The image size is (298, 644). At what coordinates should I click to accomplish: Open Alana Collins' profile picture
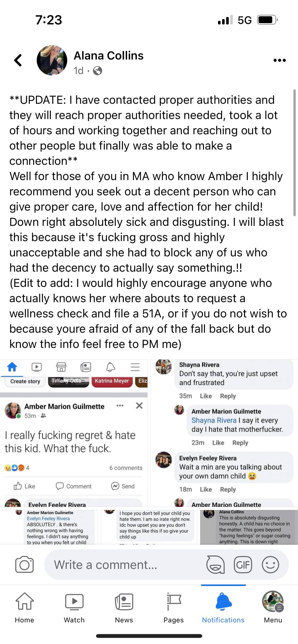(x=52, y=61)
